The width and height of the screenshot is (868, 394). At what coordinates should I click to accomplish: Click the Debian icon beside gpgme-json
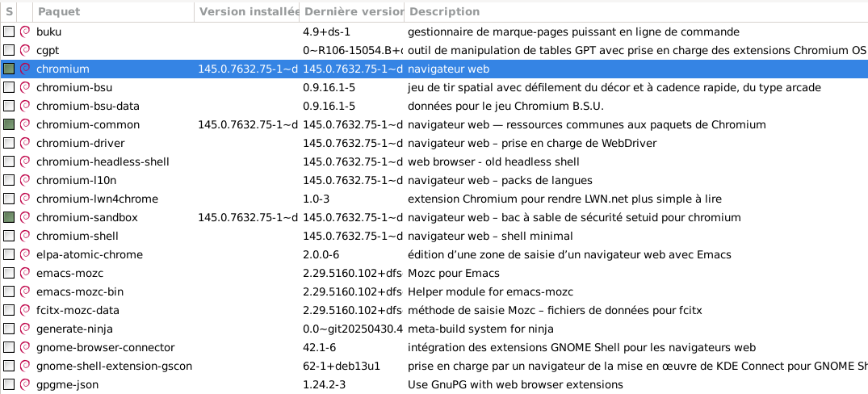25,385
